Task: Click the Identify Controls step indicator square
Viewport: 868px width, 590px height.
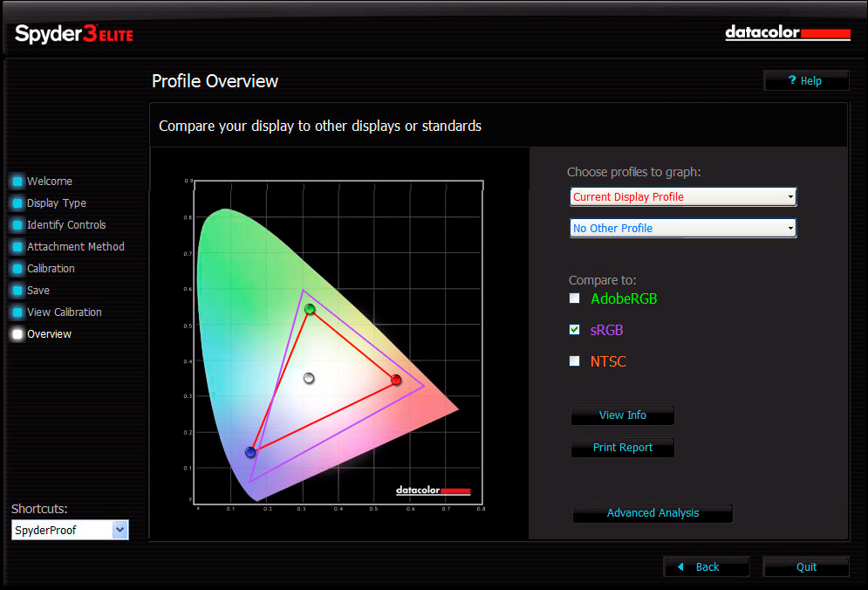Action: coord(17,225)
